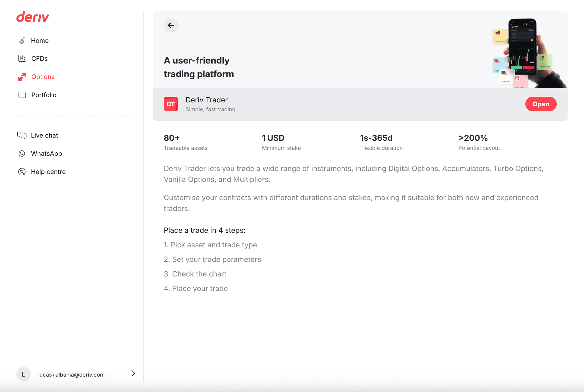
Task: Select the Home menu entry
Action: [40, 40]
